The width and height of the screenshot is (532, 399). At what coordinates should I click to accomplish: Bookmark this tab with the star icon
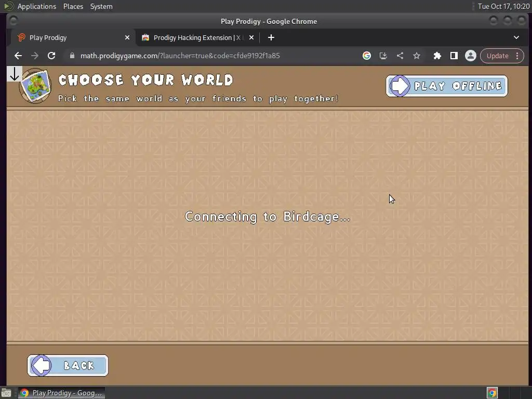pos(417,56)
